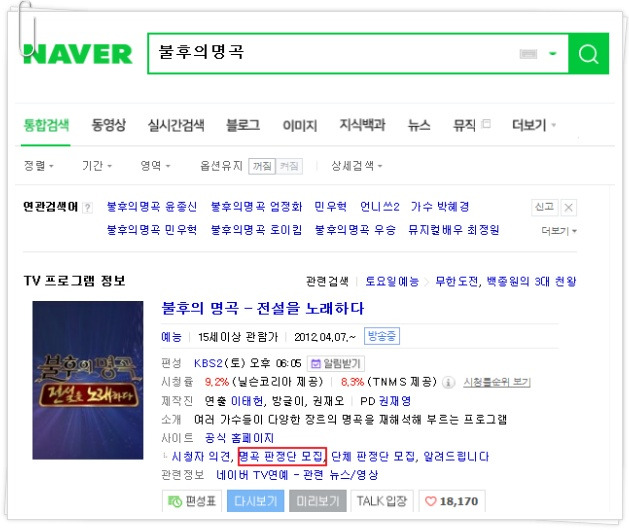Go to the 블로그 tab
The image size is (629, 530).
243,125
